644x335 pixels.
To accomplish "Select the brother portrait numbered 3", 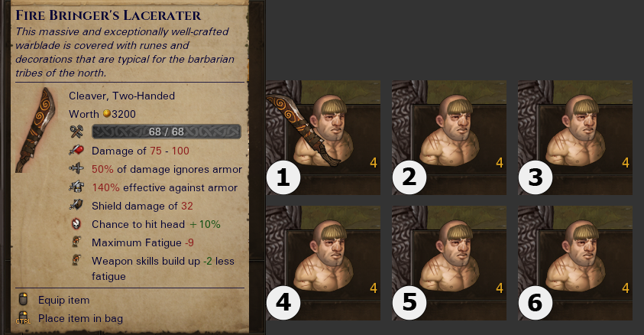I will click(x=575, y=138).
